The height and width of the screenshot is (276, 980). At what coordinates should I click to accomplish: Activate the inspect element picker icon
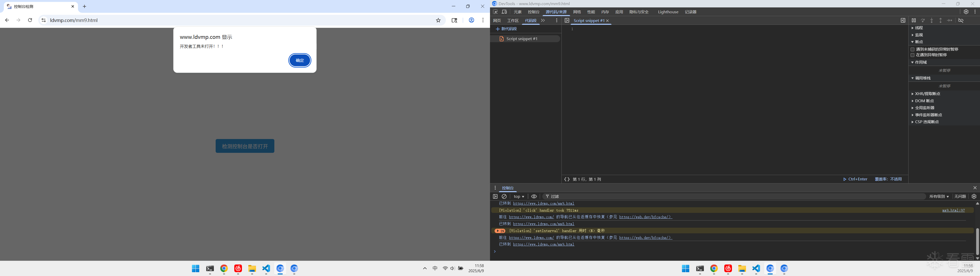click(x=495, y=12)
